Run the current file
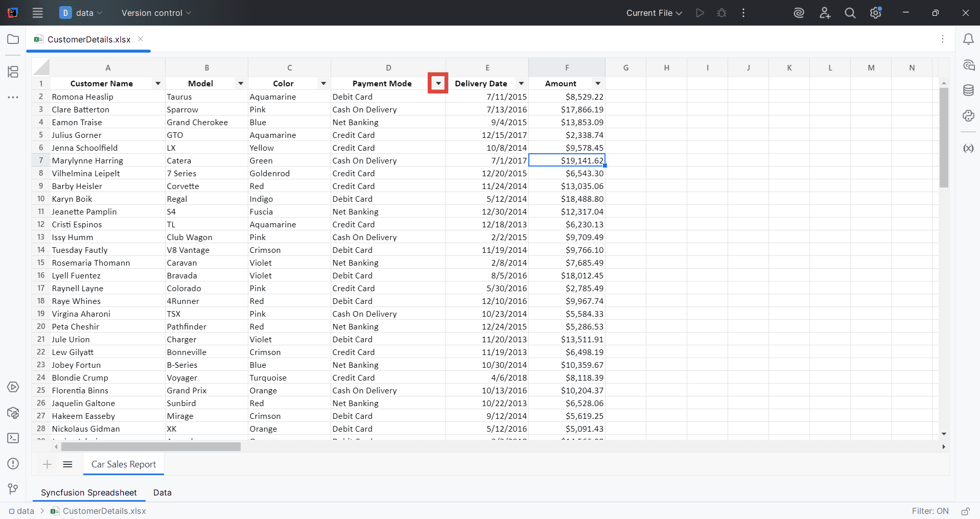 pyautogui.click(x=699, y=13)
